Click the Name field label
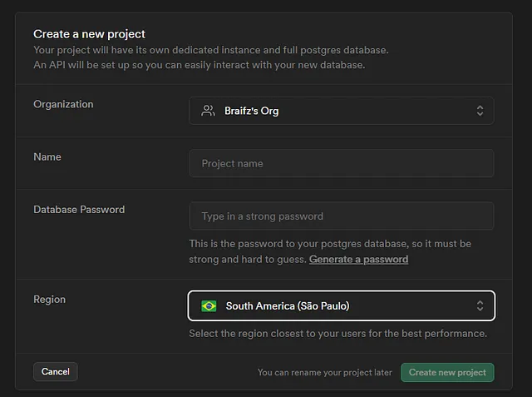 coord(47,156)
